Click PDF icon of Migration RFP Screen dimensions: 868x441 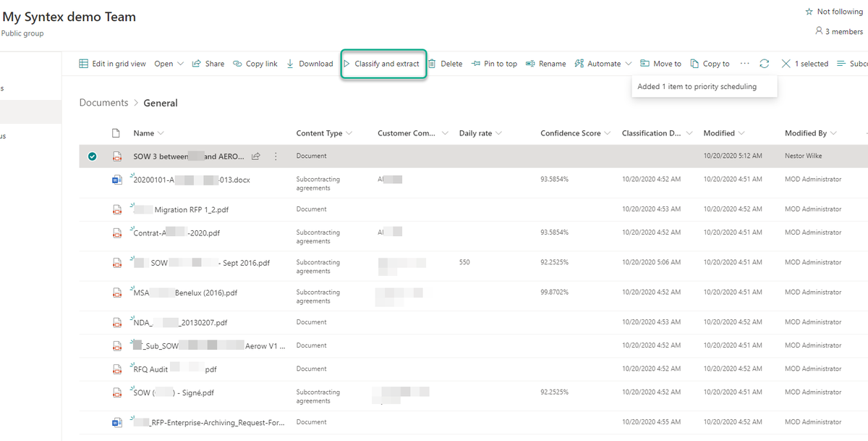(x=116, y=209)
